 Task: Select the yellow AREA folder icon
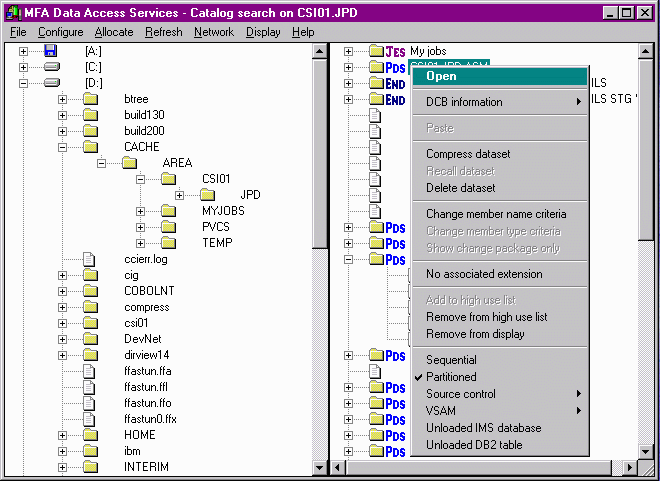click(129, 163)
